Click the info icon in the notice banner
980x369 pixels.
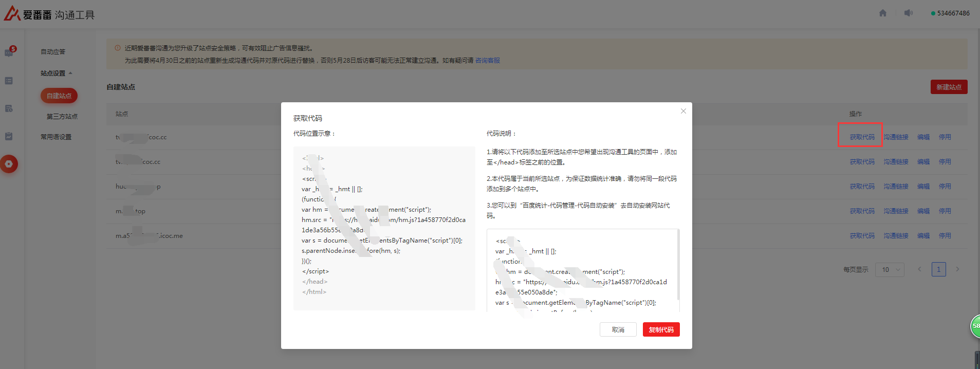click(x=118, y=48)
